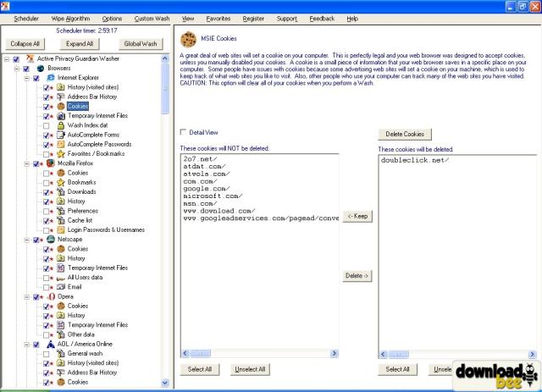Collapse the Internet Explorer tree node
Screen dimensions: 542x392
tap(26, 78)
